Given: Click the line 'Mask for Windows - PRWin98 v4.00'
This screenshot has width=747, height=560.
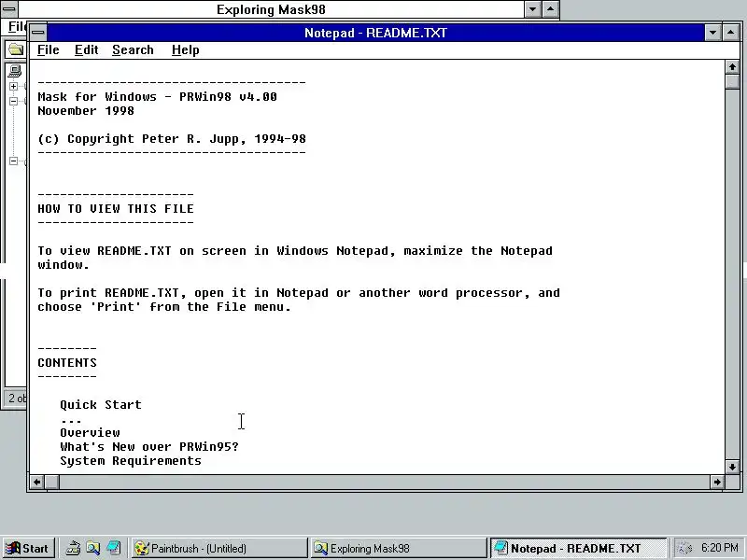Looking at the screenshot, I should [x=157, y=97].
